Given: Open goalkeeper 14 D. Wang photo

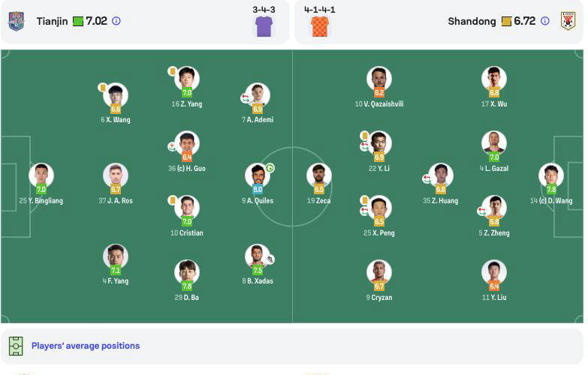Looking at the screenshot, I should (x=551, y=175).
